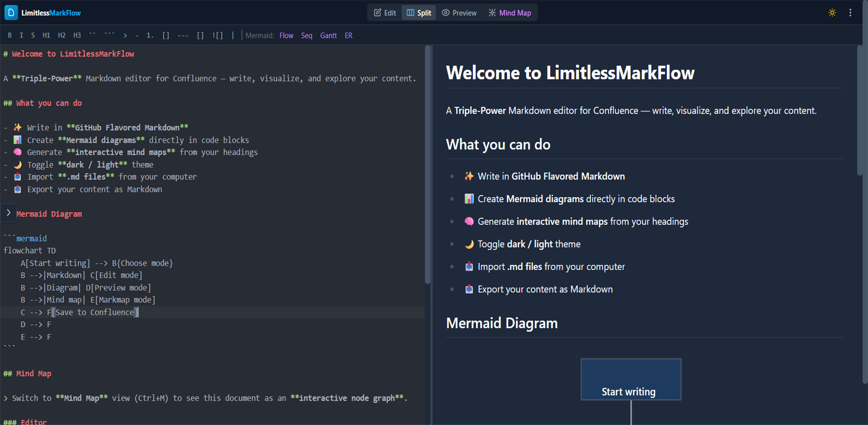Open the three-dot more options menu
The image size is (868, 425).
click(x=850, y=13)
